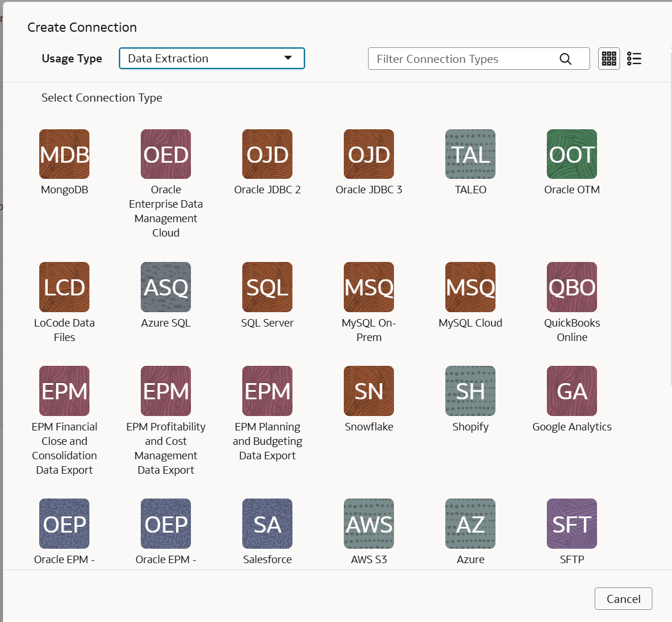This screenshot has height=622, width=672.
Task: Choose the Google Analytics connection icon
Action: [x=572, y=391]
